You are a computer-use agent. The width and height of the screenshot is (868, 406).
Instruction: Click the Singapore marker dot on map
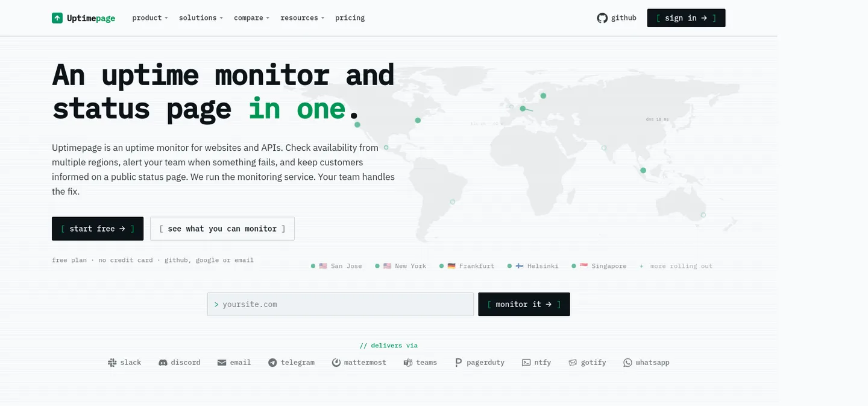[643, 170]
